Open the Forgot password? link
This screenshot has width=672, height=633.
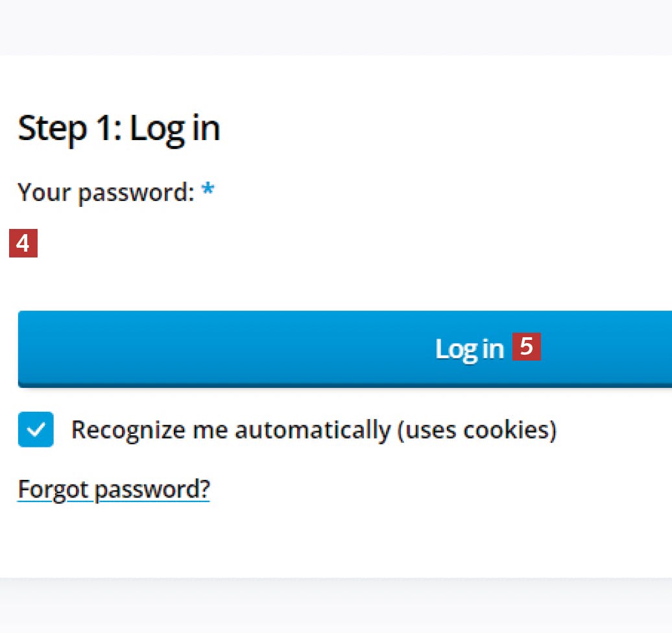point(114,489)
